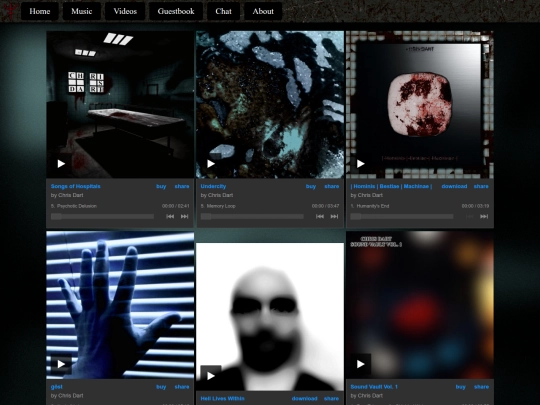The image size is (540, 405).
Task: Play the Undercity album
Action: [211, 164]
